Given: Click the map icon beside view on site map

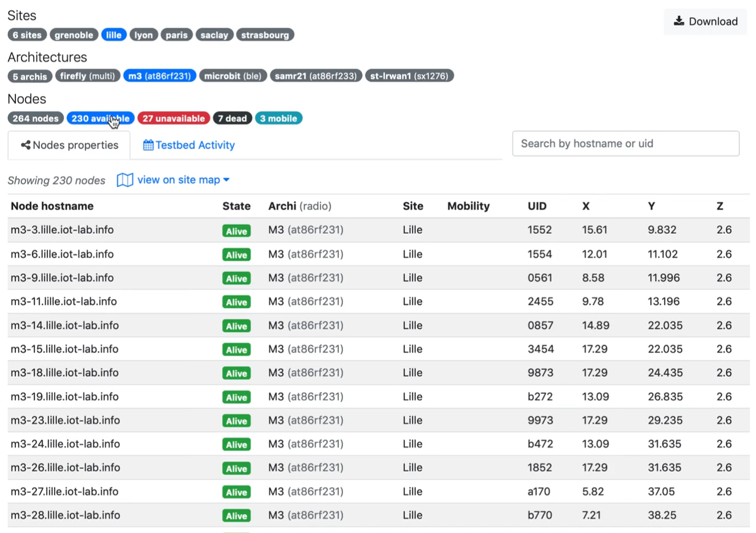Looking at the screenshot, I should pyautogui.click(x=125, y=180).
